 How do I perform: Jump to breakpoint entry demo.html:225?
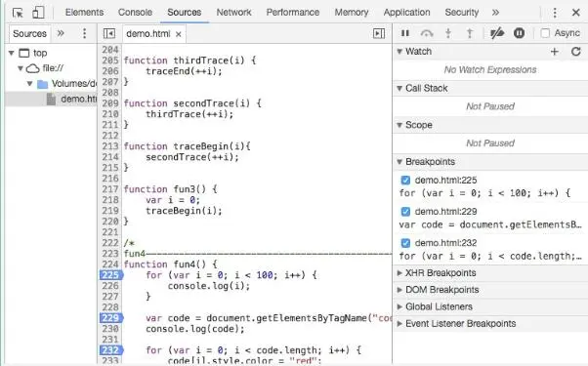coord(445,181)
